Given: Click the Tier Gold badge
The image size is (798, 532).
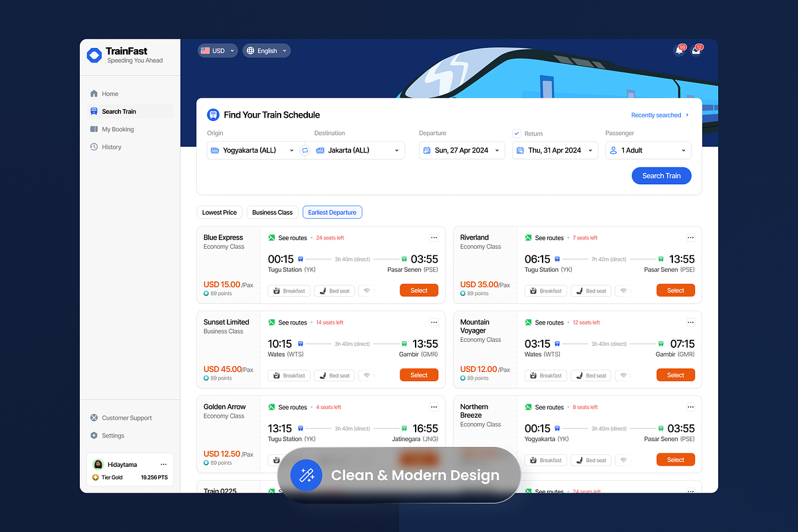Looking at the screenshot, I should click(x=107, y=477).
